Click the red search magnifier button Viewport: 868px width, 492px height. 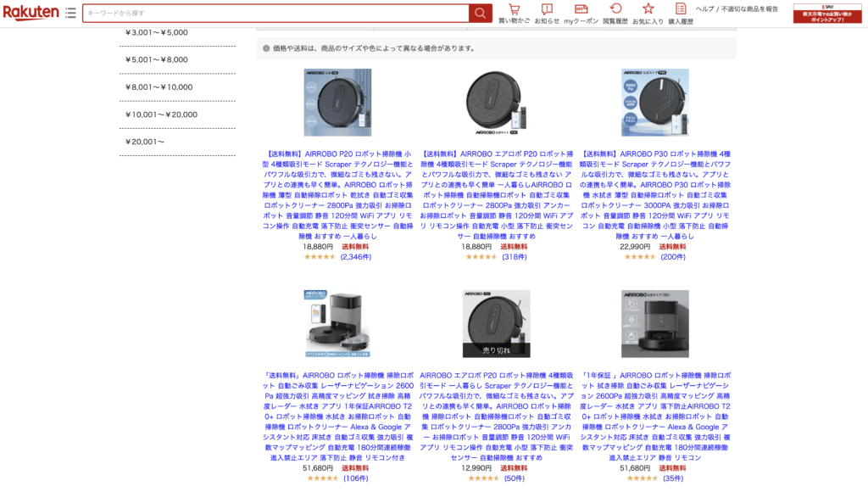[480, 14]
